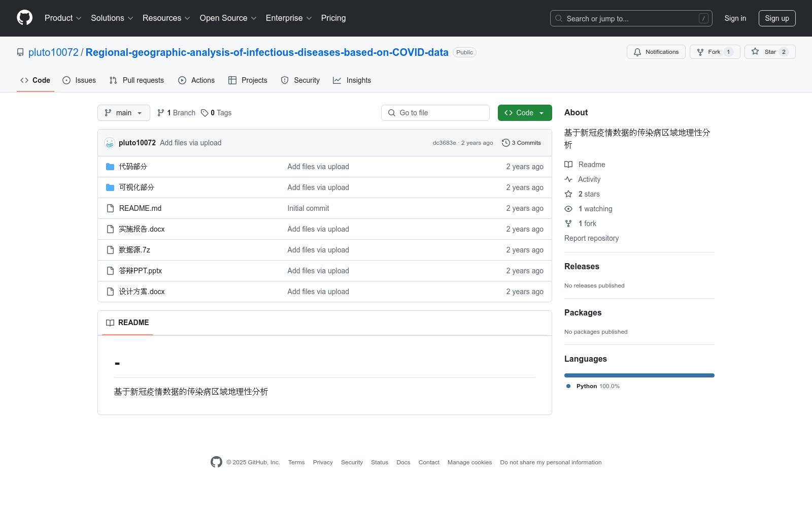View the 3 Commits history
This screenshot has width=812, height=508.
click(x=521, y=143)
